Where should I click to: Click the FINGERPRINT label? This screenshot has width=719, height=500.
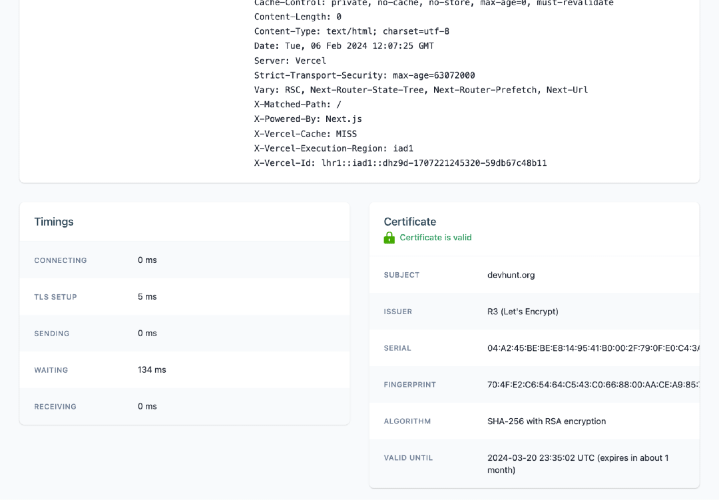[409, 385]
